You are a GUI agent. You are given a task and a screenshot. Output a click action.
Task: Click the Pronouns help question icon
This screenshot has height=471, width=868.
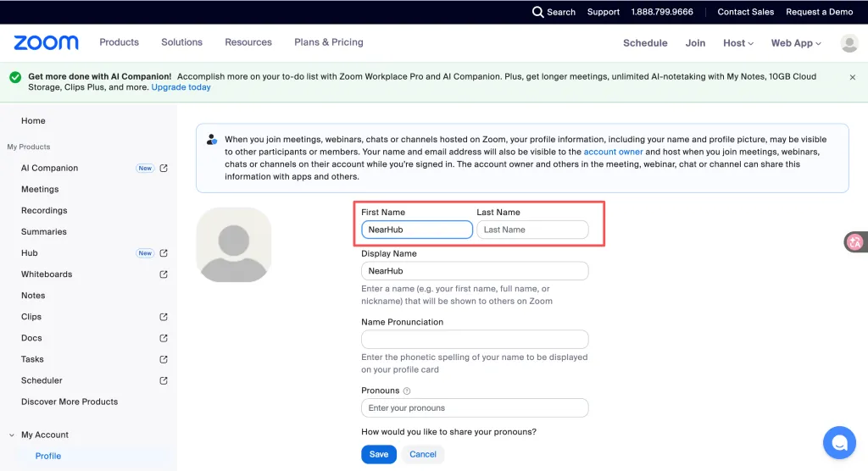click(x=407, y=391)
